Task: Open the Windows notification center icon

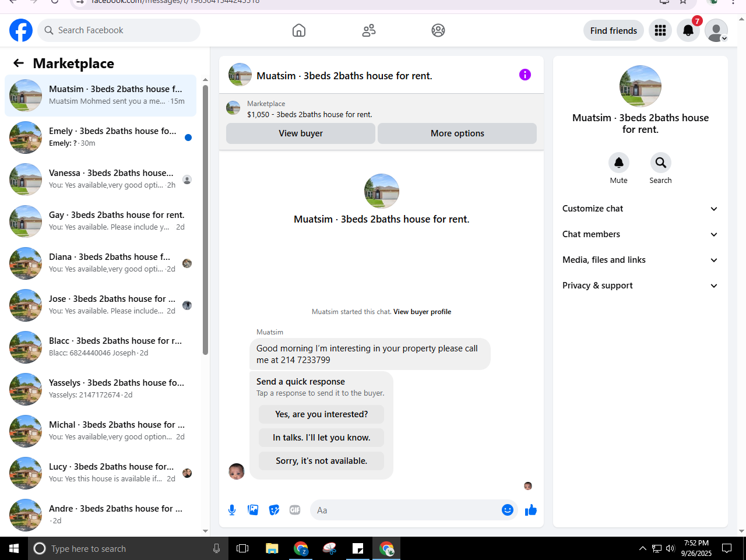Action: click(727, 548)
